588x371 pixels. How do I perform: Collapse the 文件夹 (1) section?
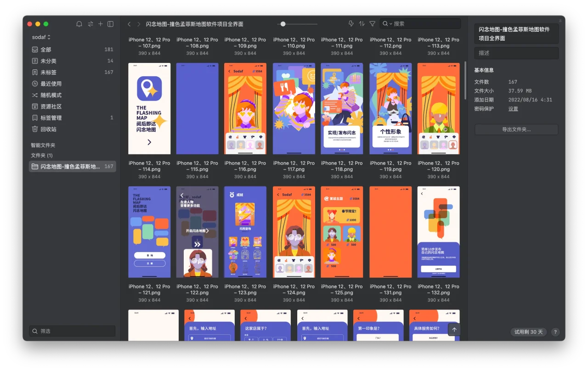pyautogui.click(x=42, y=155)
